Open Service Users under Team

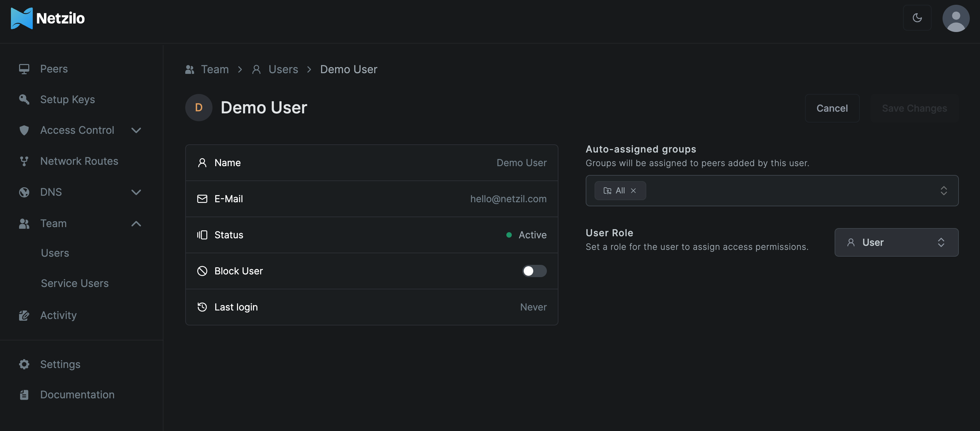click(x=75, y=283)
